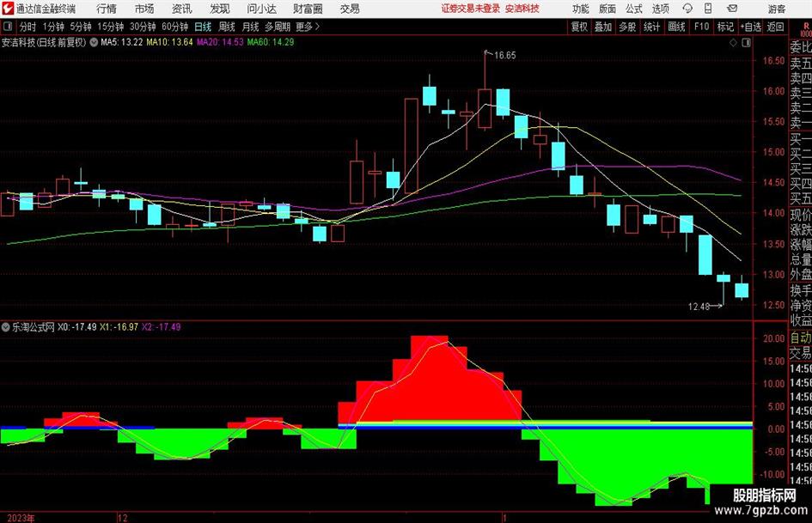This screenshot has height=523, width=812.
Task: Open the 乐淘公式网 indicator settings circle icon
Action: point(6,326)
